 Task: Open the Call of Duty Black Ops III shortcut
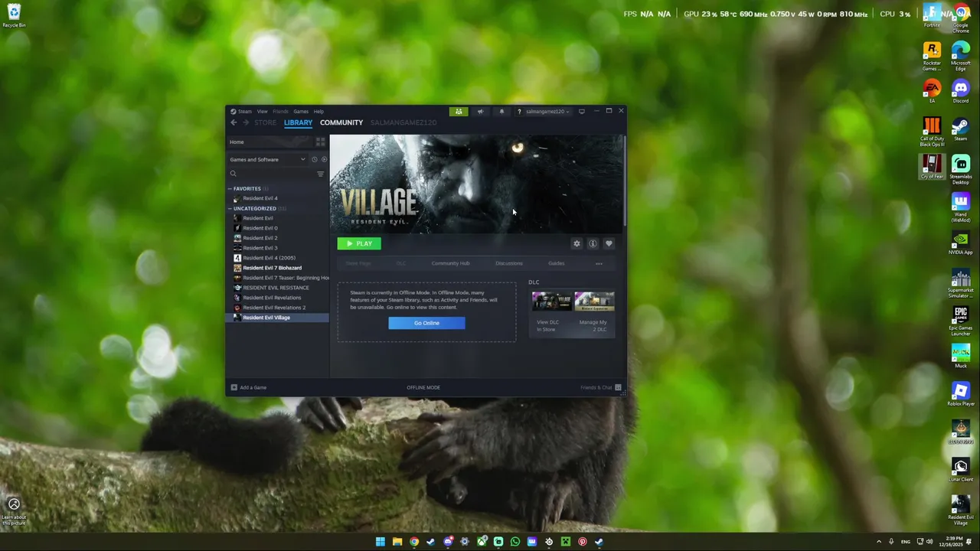(x=932, y=132)
